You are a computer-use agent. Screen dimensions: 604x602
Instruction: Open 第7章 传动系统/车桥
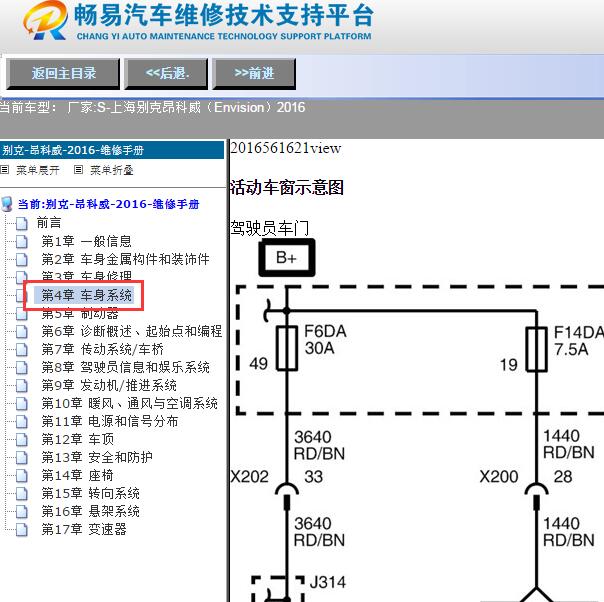103,349
